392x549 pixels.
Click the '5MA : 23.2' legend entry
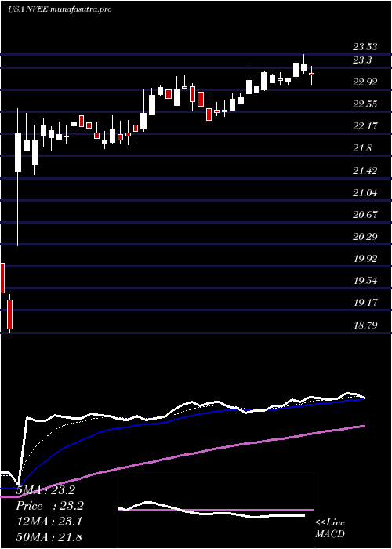(45, 490)
